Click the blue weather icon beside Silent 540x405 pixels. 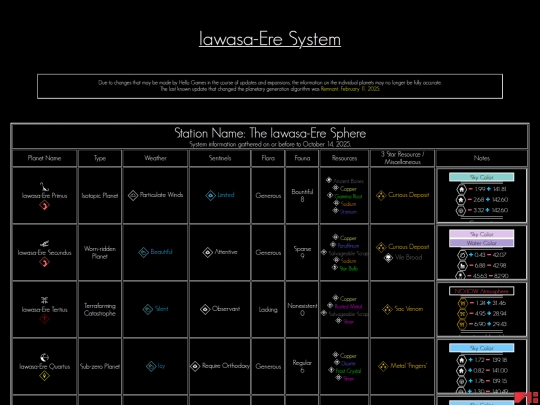coord(148,309)
